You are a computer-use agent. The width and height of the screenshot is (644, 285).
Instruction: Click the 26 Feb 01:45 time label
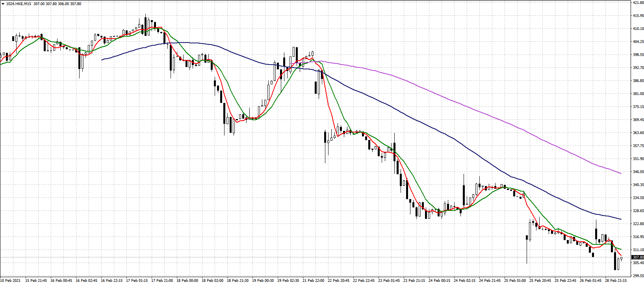591,281
